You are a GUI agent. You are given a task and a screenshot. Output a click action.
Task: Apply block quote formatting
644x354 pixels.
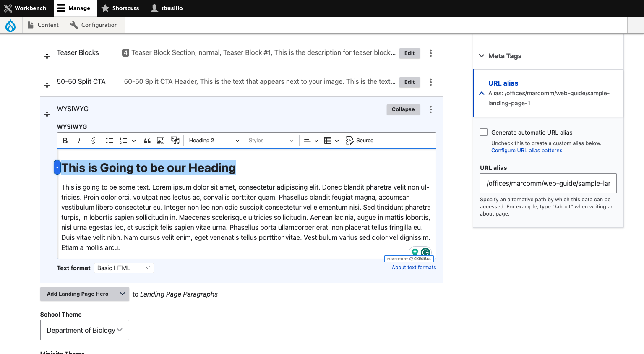coord(147,141)
